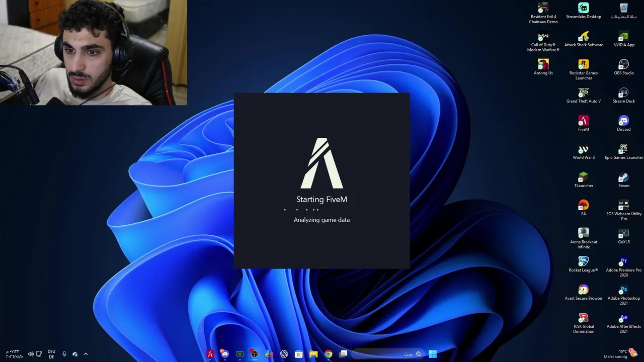Image resolution: width=644 pixels, height=362 pixels.
Task: Open Microsoft 365 taskbar icon
Action: pos(269,354)
